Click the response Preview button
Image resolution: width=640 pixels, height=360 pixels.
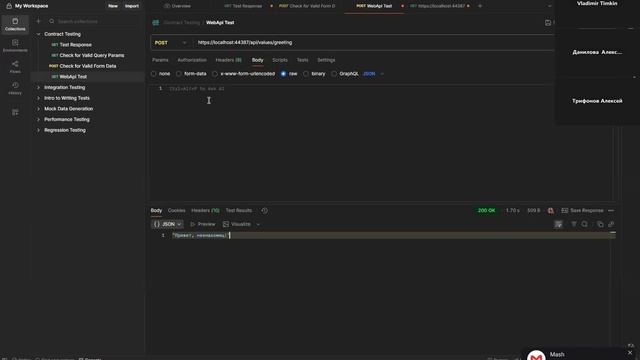coord(202,224)
